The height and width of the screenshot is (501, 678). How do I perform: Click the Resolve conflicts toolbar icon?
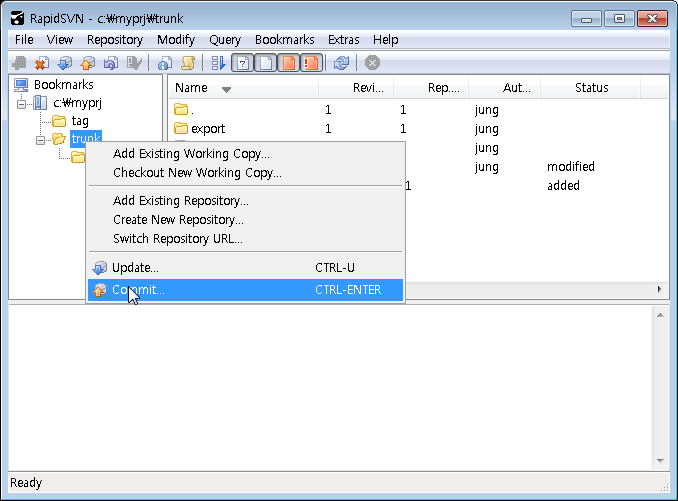click(x=134, y=63)
